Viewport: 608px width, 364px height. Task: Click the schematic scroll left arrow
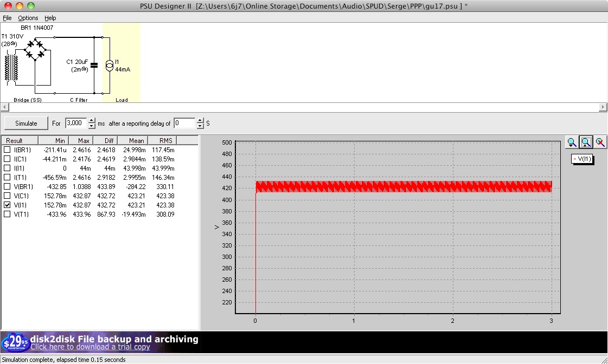coord(4,107)
